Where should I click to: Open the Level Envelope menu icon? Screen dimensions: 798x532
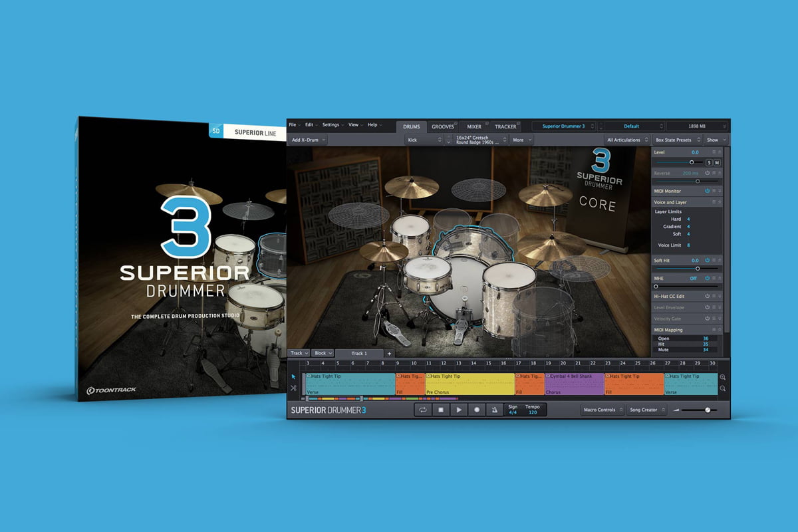[714, 307]
